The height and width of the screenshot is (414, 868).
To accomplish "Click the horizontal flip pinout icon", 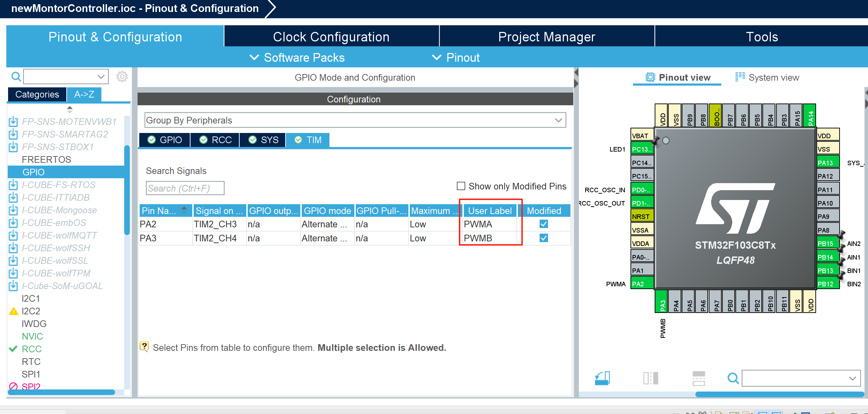I will coord(650,378).
